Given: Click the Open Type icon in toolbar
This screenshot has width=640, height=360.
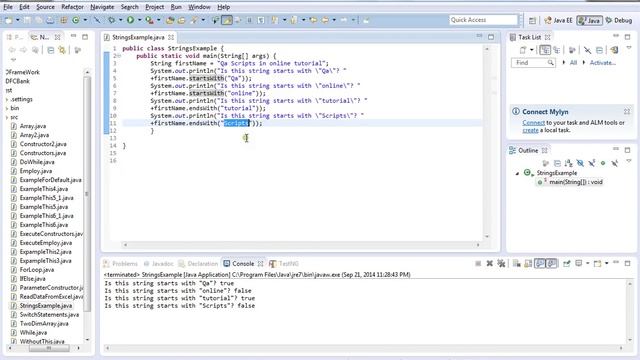Looking at the screenshot, I should tap(170, 20).
